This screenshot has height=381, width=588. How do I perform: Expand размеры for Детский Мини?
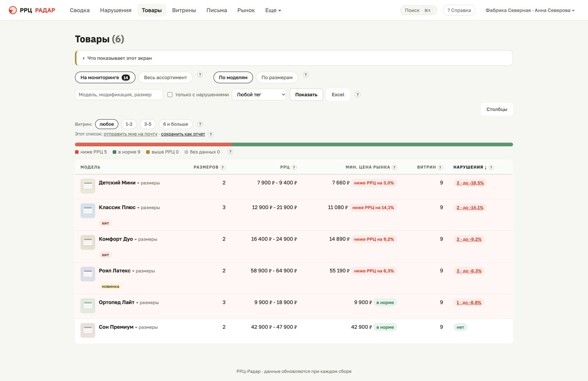click(148, 183)
